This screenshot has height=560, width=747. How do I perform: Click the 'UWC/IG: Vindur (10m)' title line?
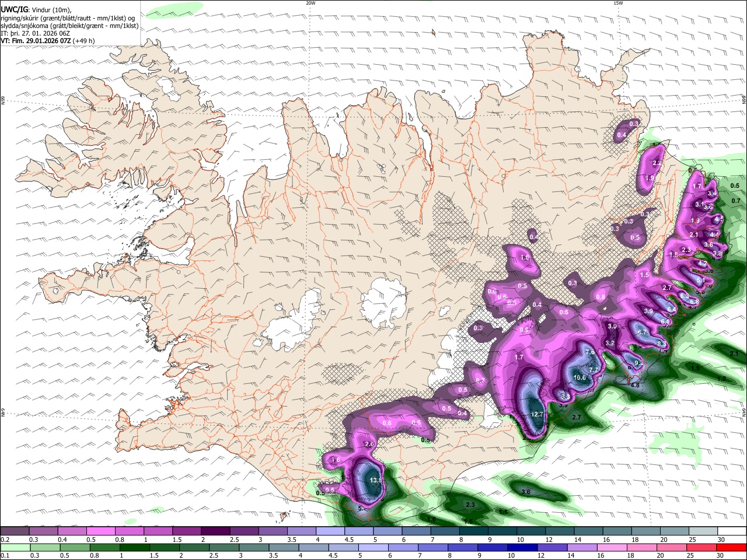point(37,10)
